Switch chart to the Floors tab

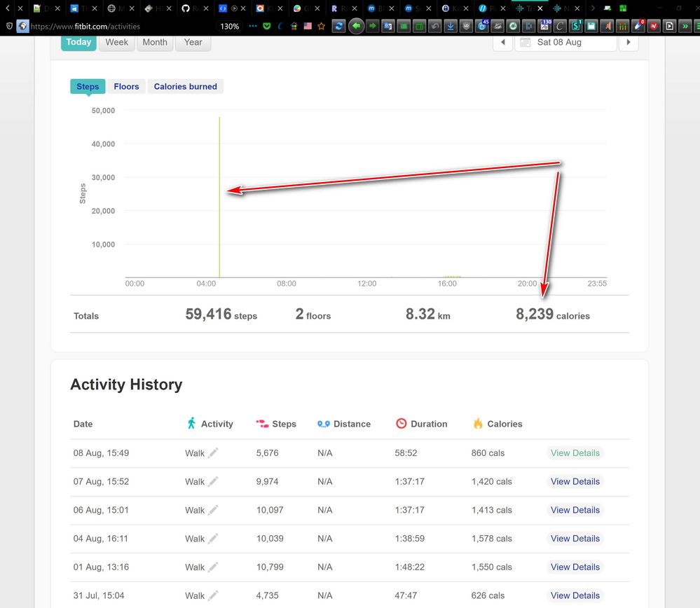pyautogui.click(x=126, y=87)
